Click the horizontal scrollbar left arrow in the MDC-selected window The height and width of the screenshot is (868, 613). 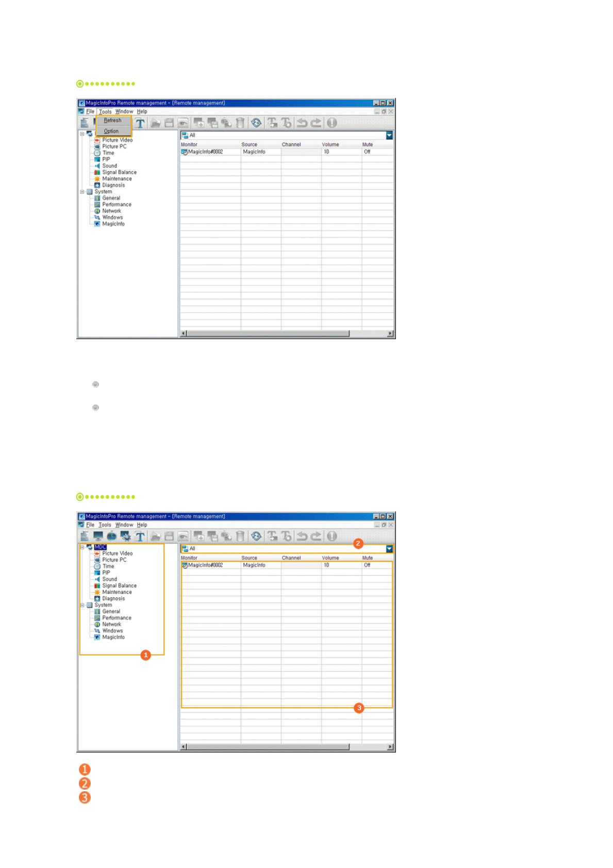coord(184,747)
